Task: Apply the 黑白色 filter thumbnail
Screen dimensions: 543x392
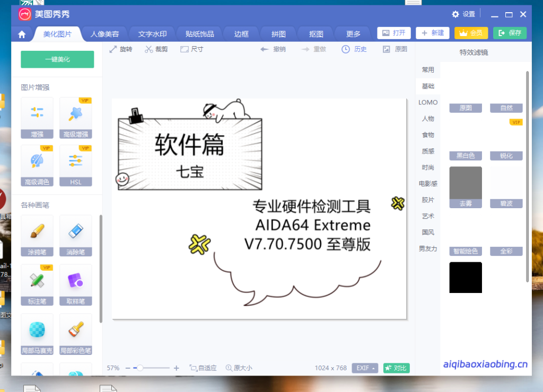Action: click(x=466, y=139)
